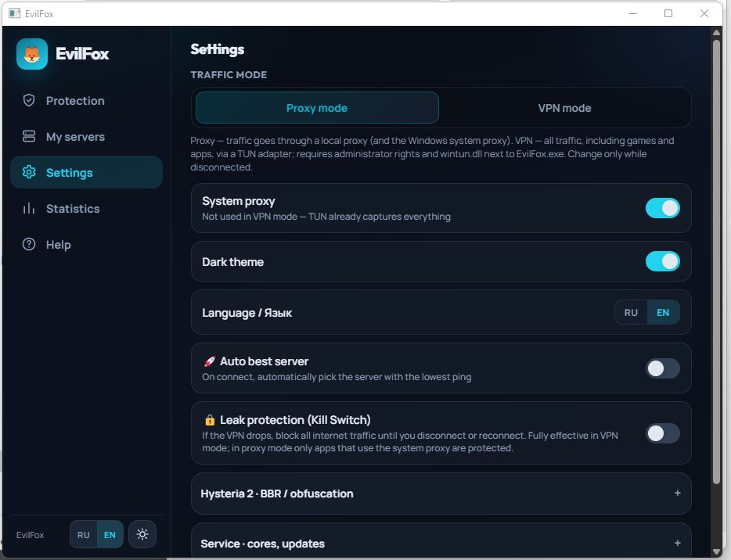Screen dimensions: 731x560
Task: Close the EvilFox window
Action: (x=704, y=13)
